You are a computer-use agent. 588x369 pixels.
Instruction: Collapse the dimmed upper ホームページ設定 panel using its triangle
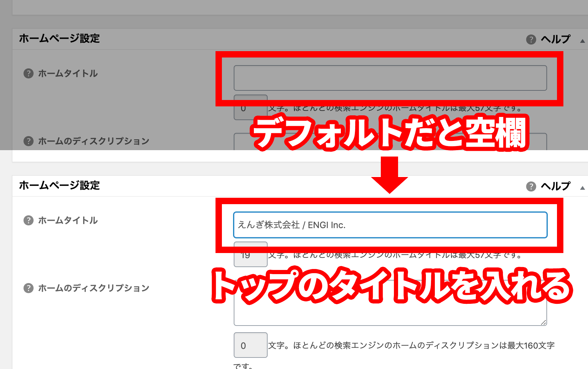pos(582,41)
